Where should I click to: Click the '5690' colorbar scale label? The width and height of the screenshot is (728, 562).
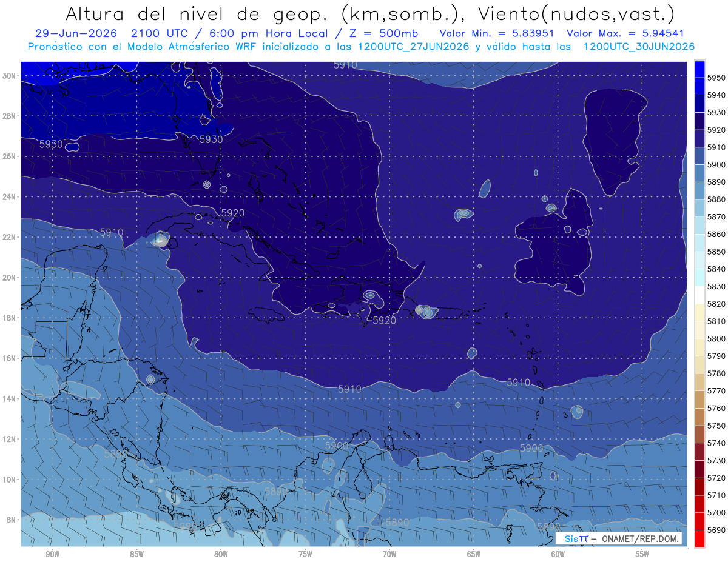pyautogui.click(x=716, y=530)
